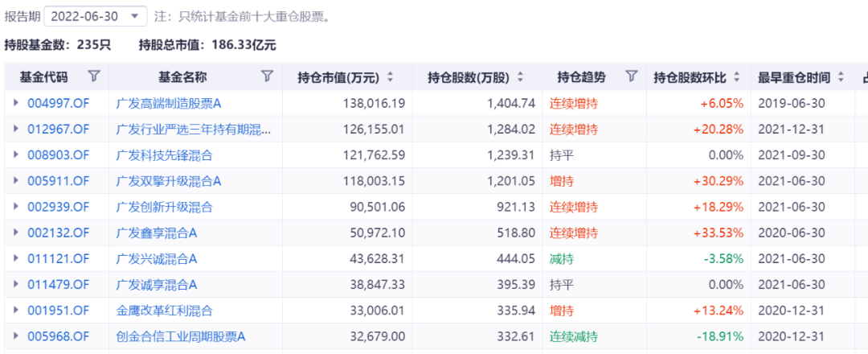Expand the 011121.OF row

click(16, 258)
